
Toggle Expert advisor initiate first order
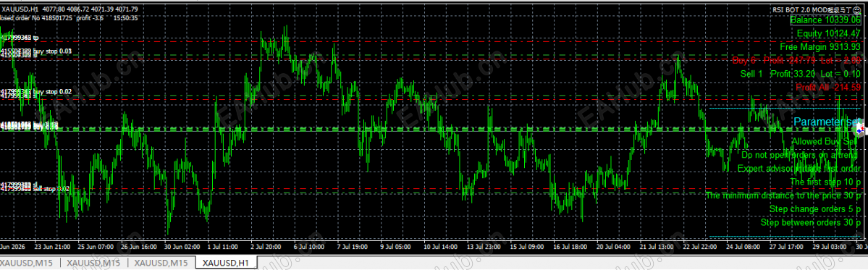(x=800, y=168)
